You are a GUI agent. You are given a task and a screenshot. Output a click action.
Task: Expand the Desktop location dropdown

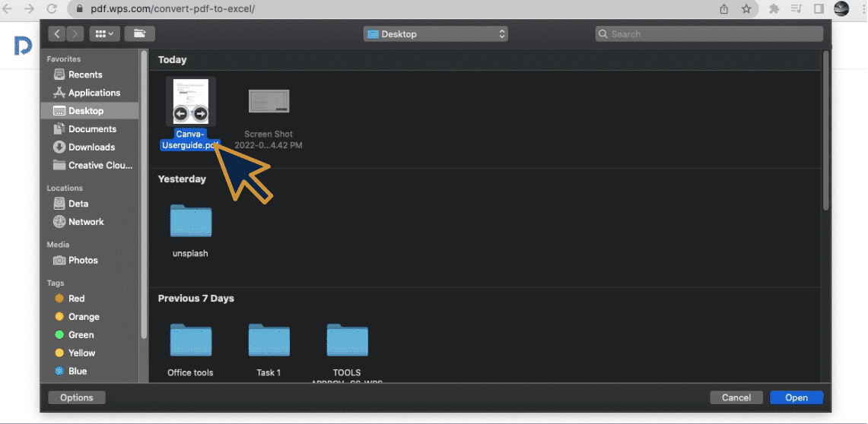tap(436, 34)
